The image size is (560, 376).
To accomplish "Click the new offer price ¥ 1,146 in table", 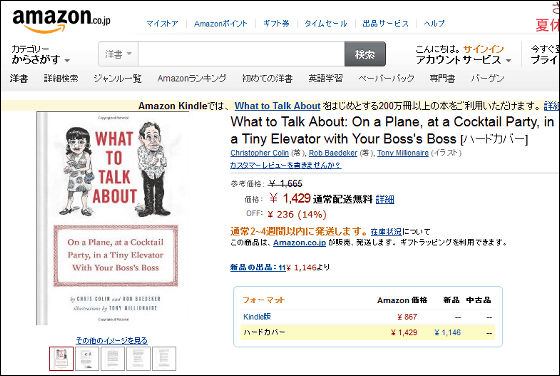I will [448, 332].
